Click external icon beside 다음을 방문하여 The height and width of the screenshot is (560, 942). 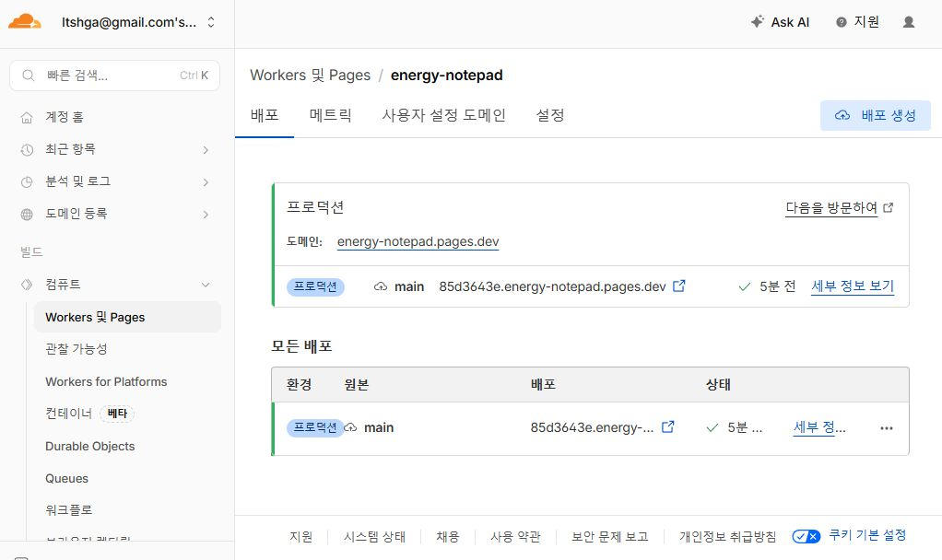[x=889, y=207]
